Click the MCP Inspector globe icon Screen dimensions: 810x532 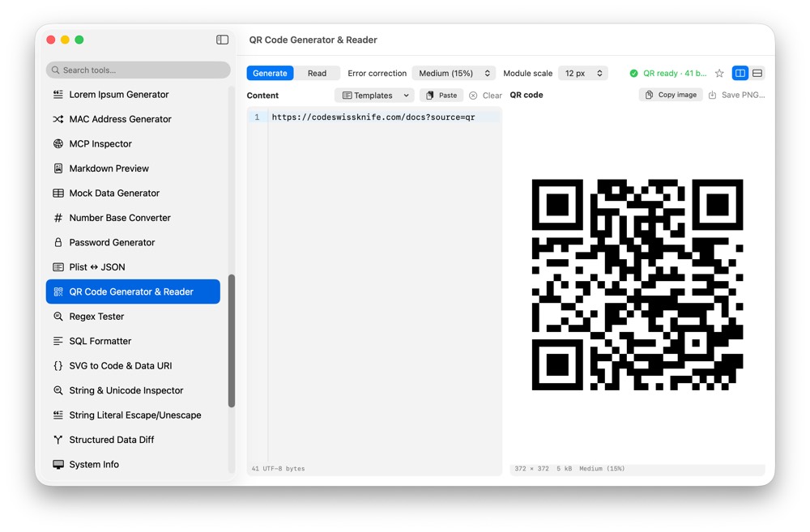(58, 143)
